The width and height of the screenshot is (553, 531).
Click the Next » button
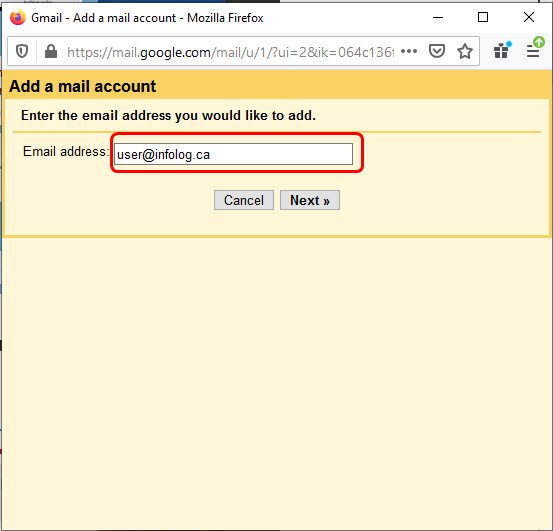click(310, 200)
